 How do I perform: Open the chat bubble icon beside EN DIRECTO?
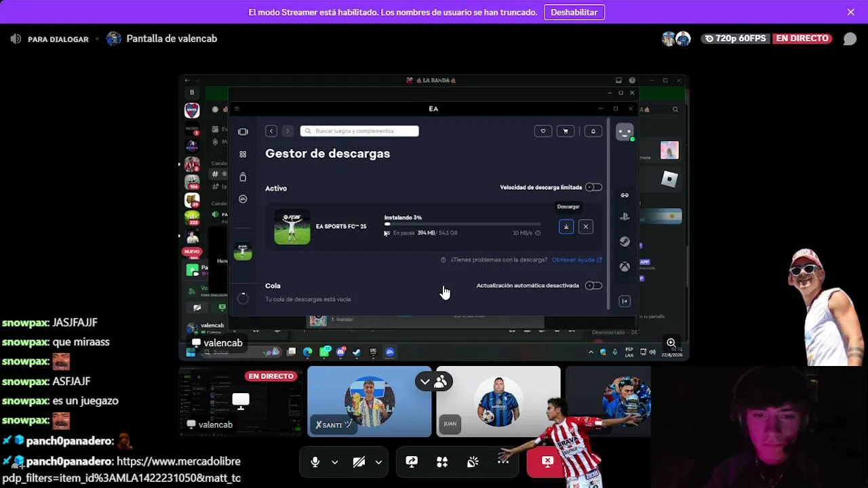click(850, 39)
